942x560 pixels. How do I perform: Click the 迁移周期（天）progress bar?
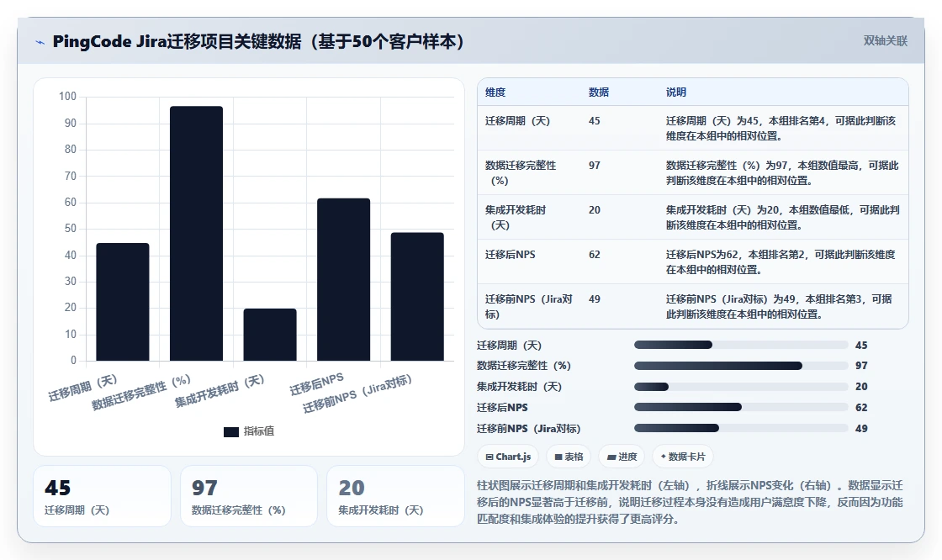coord(741,345)
